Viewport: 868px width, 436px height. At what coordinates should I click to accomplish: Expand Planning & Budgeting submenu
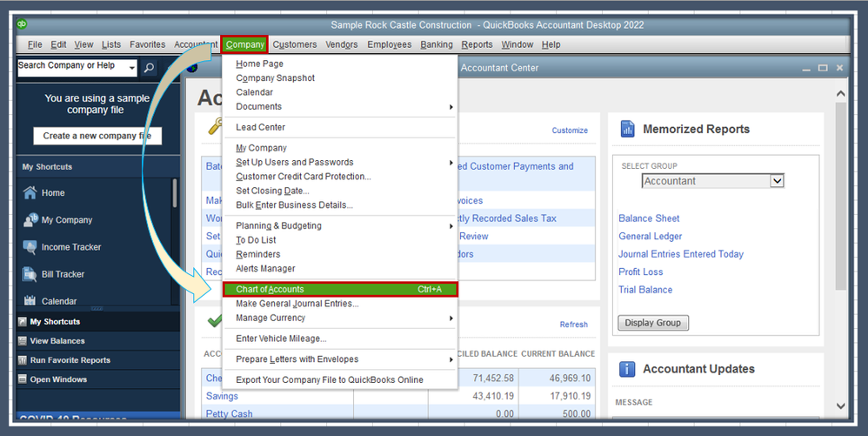(x=451, y=226)
